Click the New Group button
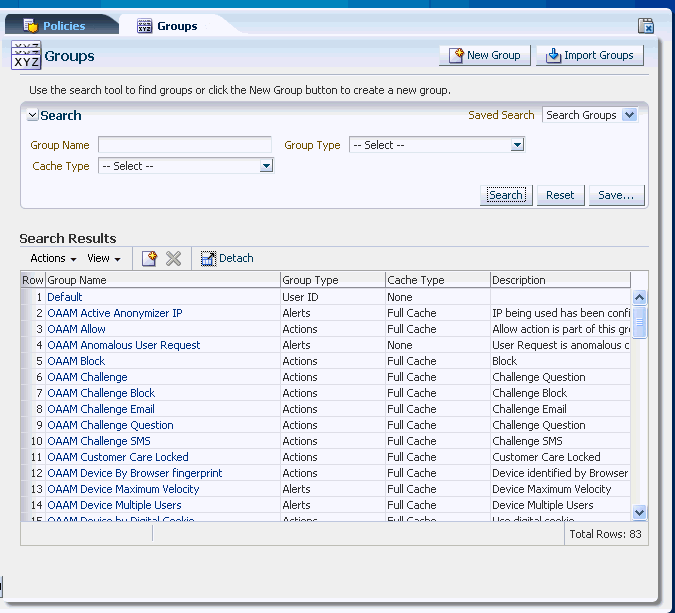The height and width of the screenshot is (613, 675). pyautogui.click(x=485, y=56)
